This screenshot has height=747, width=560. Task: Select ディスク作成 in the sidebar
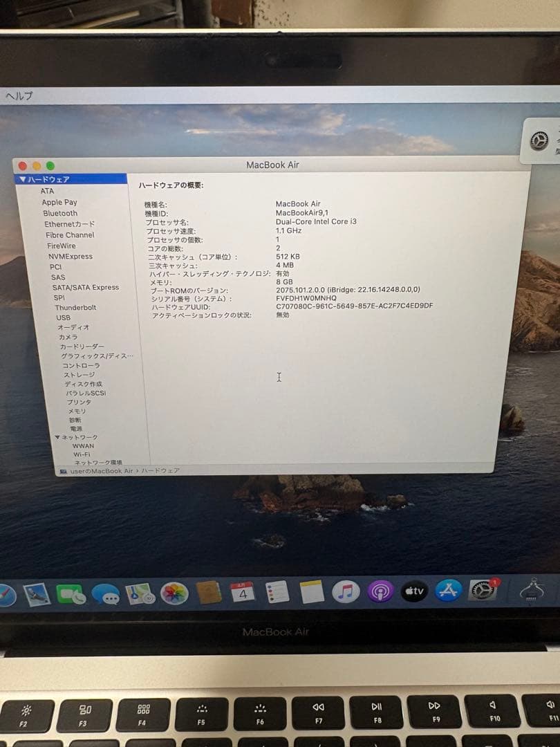tap(84, 383)
